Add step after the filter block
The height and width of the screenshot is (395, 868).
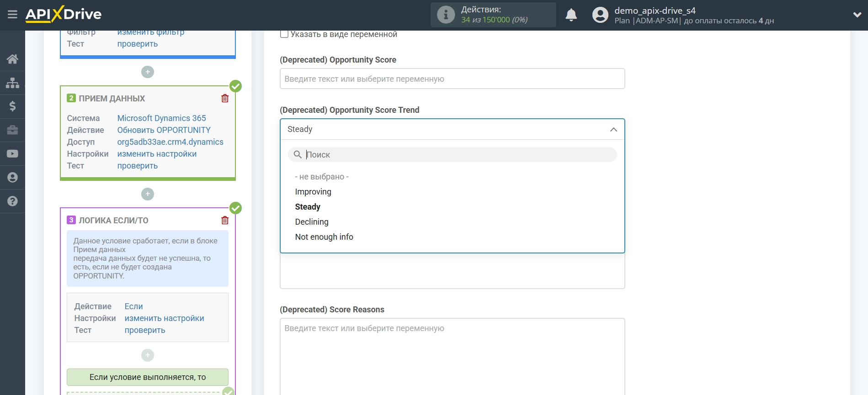148,72
